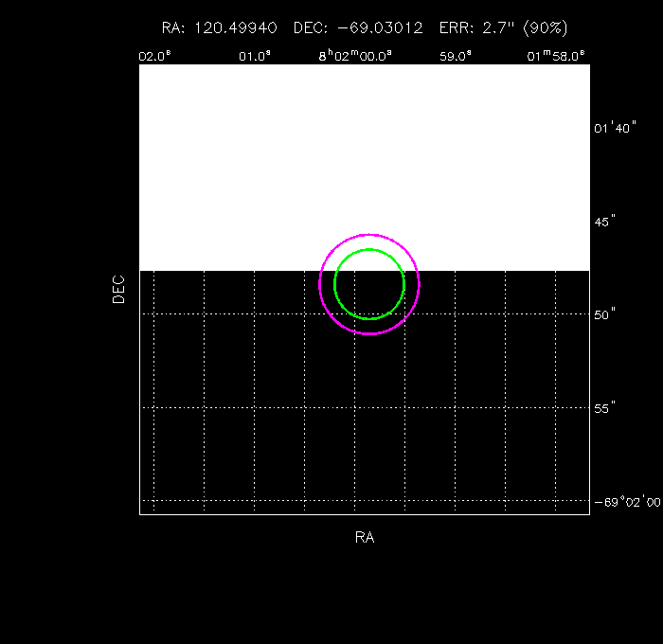Click the 59.0s RA tick label
Screen dimensions: 663x644
click(456, 56)
